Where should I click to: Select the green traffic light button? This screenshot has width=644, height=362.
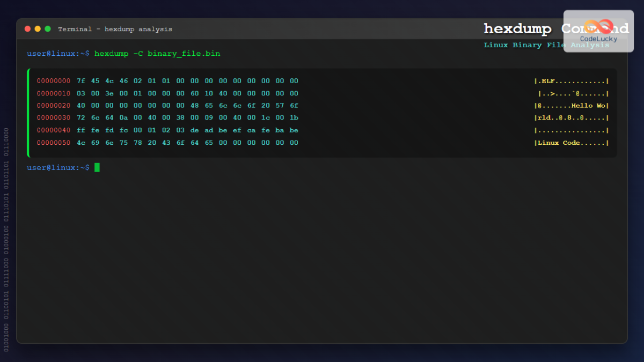[47, 29]
